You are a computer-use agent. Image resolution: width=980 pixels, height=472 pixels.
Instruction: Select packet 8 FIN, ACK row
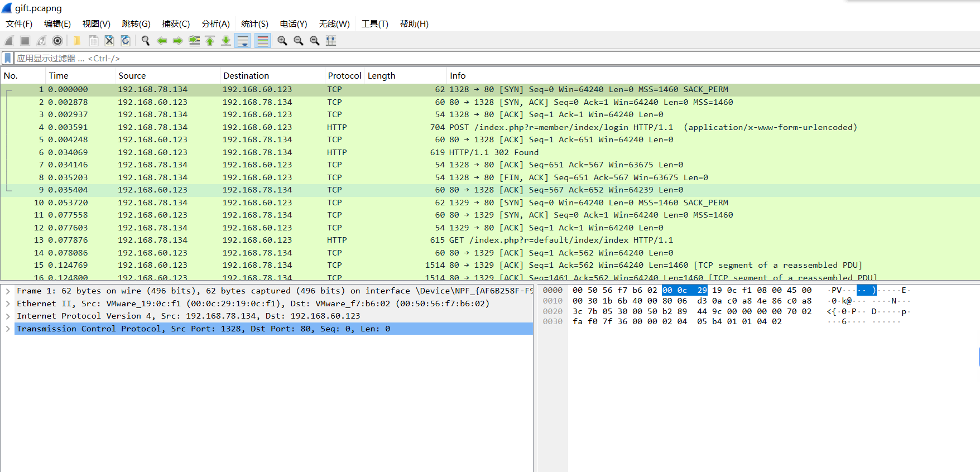tap(490, 177)
